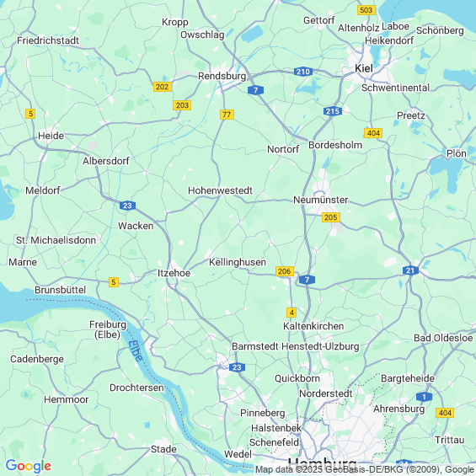Viewport: 476px width, 476px height.
Task: Select the Heide town label
Action: (x=51, y=136)
